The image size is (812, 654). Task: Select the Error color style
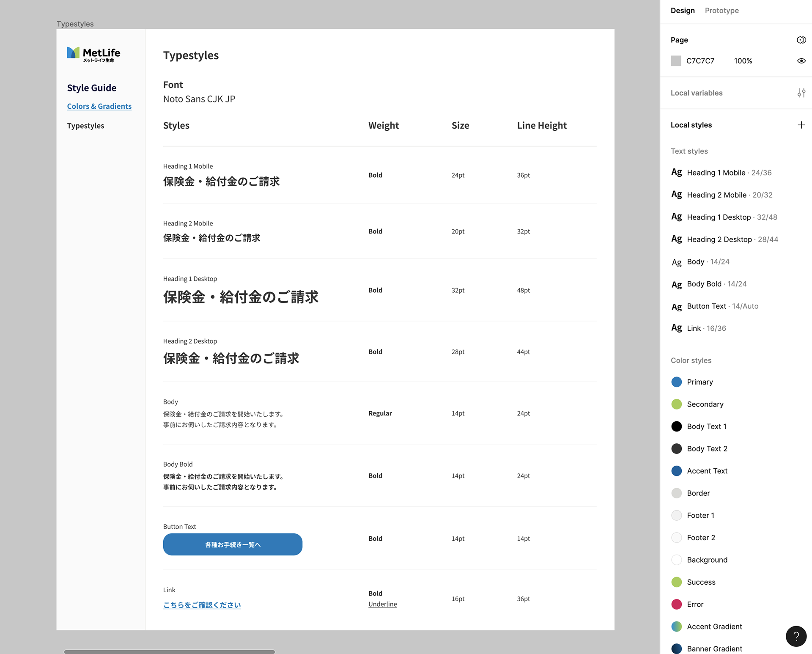(x=695, y=605)
